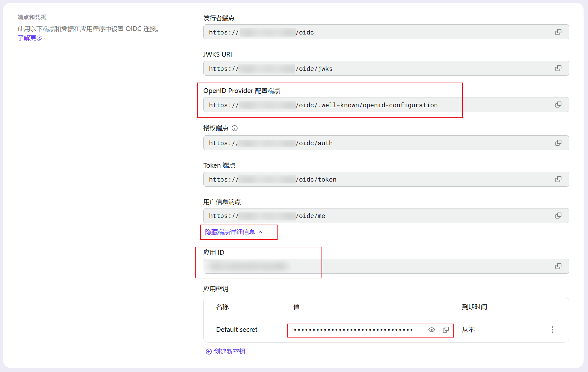588x372 pixels.
Task: Collapse endpoint details via 隐藏端点详细信息
Action: [x=233, y=232]
